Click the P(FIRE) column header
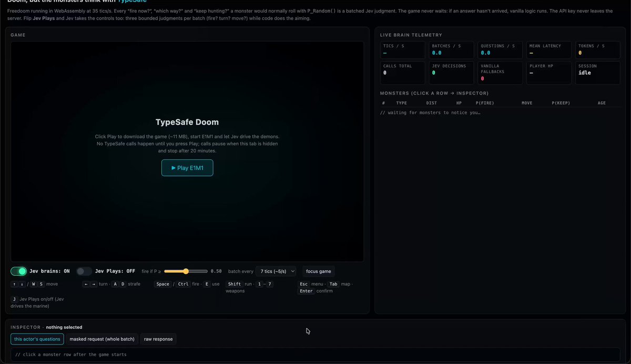 click(484, 103)
